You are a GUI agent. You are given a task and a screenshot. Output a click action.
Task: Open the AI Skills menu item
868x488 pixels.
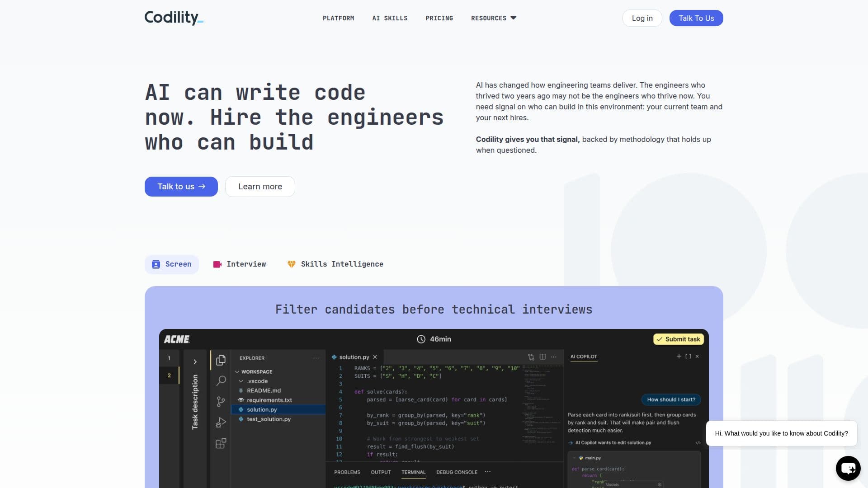pos(390,18)
